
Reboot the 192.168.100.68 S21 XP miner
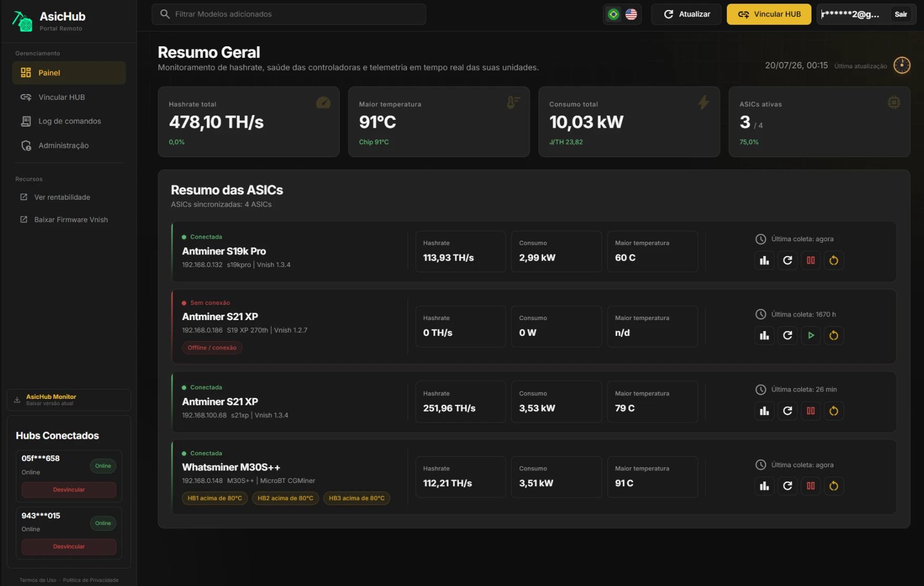click(x=834, y=411)
